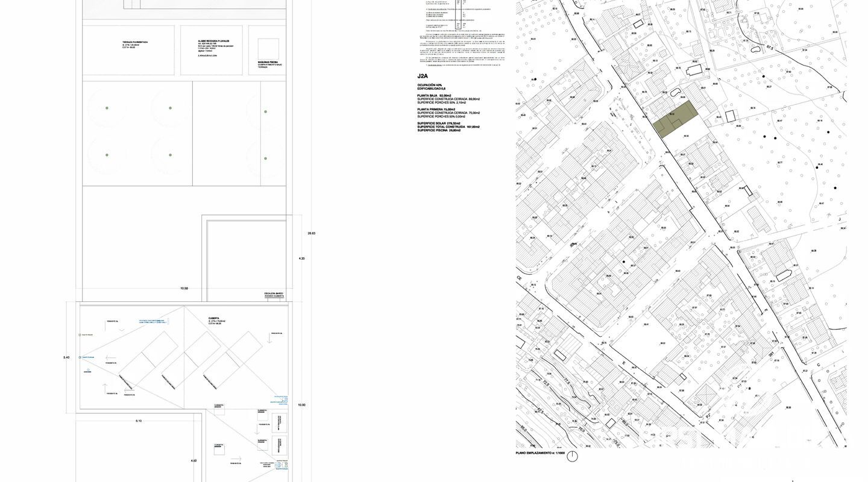Click the 6.10 dimension label

tap(139, 421)
